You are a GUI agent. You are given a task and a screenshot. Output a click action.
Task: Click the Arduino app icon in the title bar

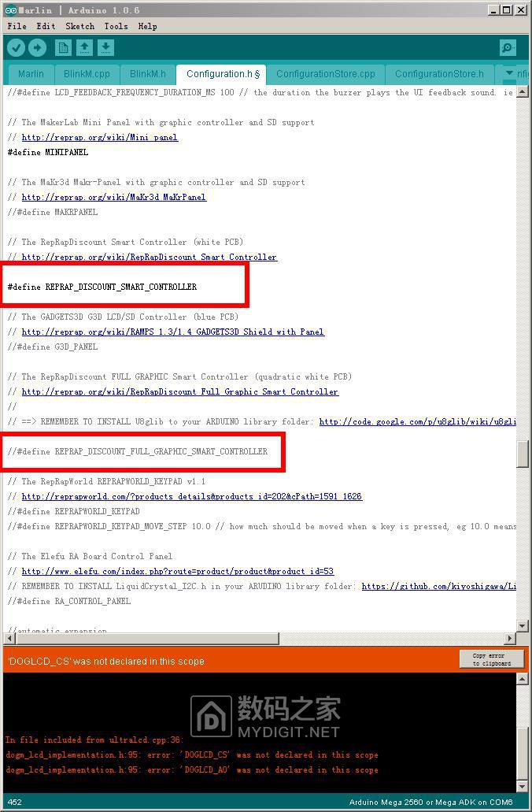tap(10, 10)
